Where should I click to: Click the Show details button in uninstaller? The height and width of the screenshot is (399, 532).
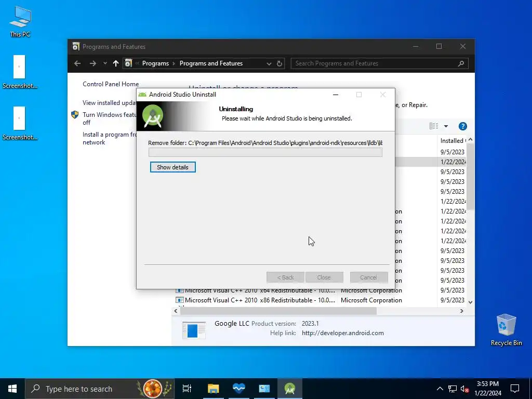coord(172,167)
